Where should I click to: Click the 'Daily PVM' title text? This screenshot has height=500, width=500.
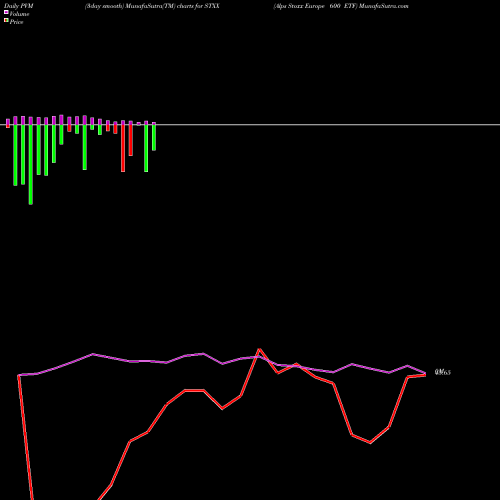tap(19, 6)
